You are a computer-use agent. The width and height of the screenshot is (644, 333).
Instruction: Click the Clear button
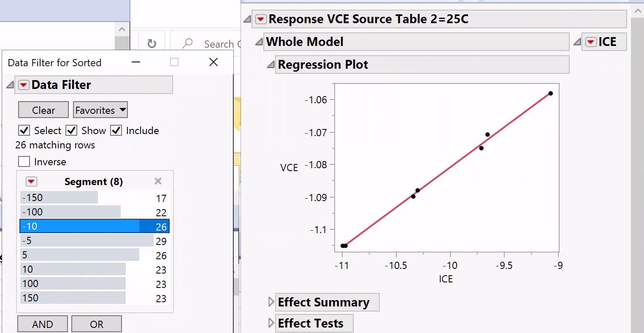tap(43, 110)
